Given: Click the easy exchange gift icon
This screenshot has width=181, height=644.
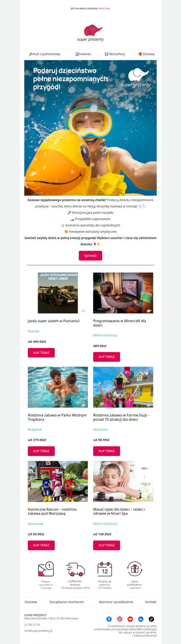Looking at the screenshot, I should (134, 569).
